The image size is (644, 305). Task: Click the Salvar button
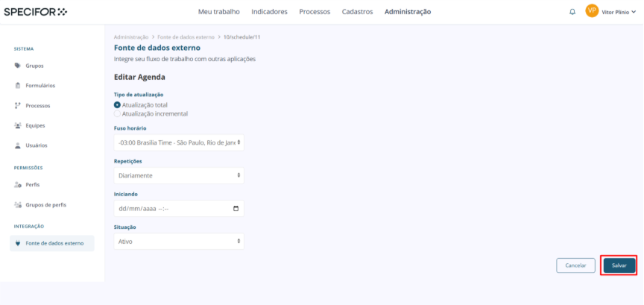pyautogui.click(x=619, y=265)
